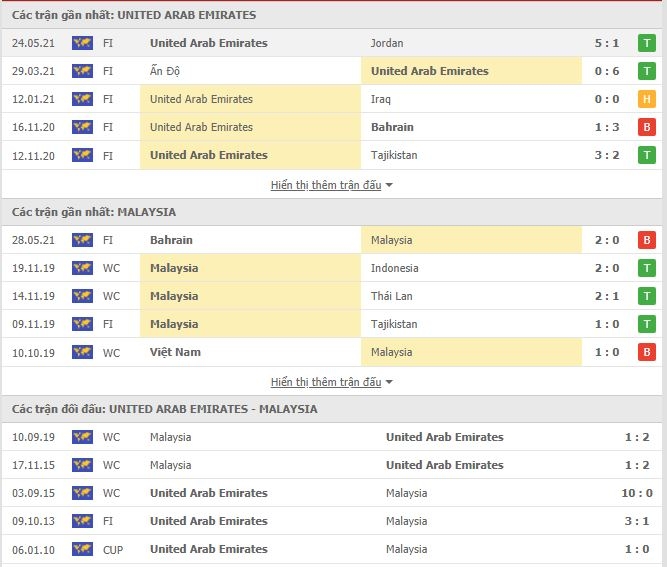Click the world flag icon for the 24.05.21 match
This screenshot has width=667, height=567.
(x=82, y=43)
